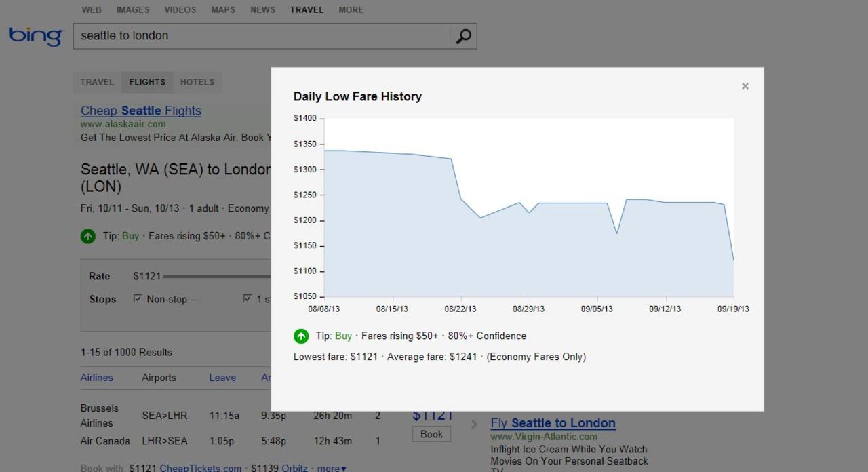Open the MAPS search tab
Screen dimensions: 868x472
coord(223,9)
